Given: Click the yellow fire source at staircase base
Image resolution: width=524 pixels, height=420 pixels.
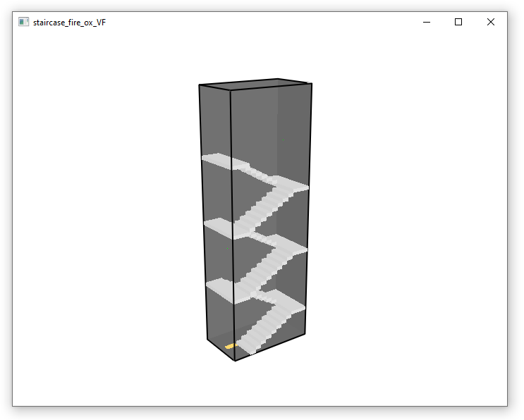Looking at the screenshot, I should 231,346.
